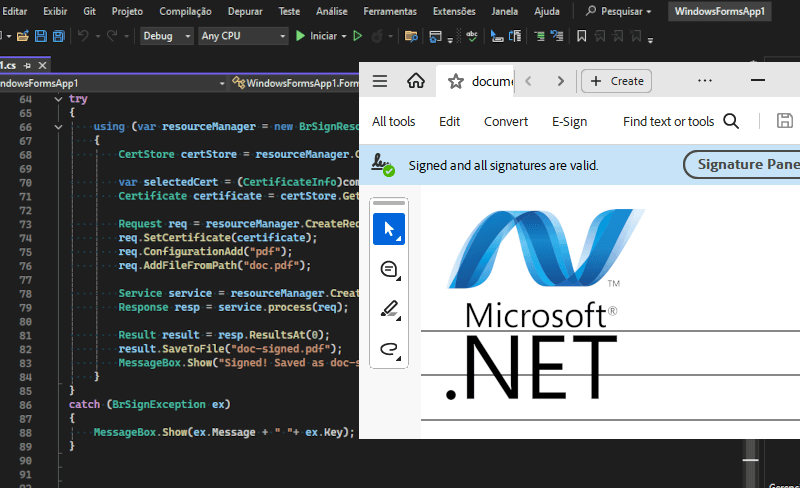Clear all bookmarks icon

[x=636, y=36]
